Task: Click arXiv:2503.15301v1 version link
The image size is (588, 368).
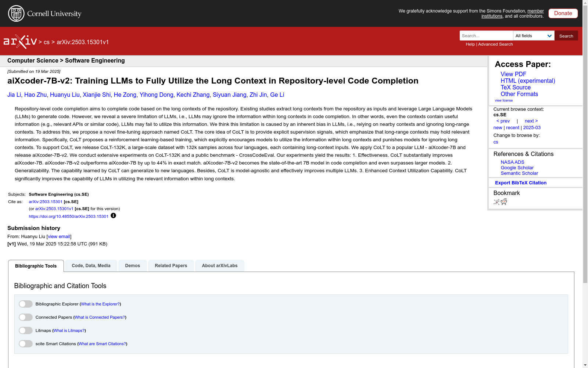Action: (x=54, y=209)
